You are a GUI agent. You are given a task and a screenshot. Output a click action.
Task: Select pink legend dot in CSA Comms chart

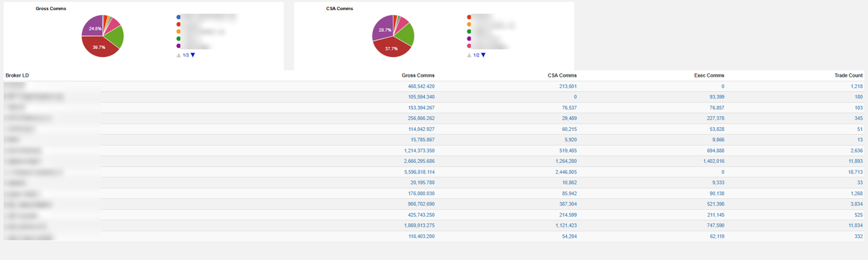469,46
